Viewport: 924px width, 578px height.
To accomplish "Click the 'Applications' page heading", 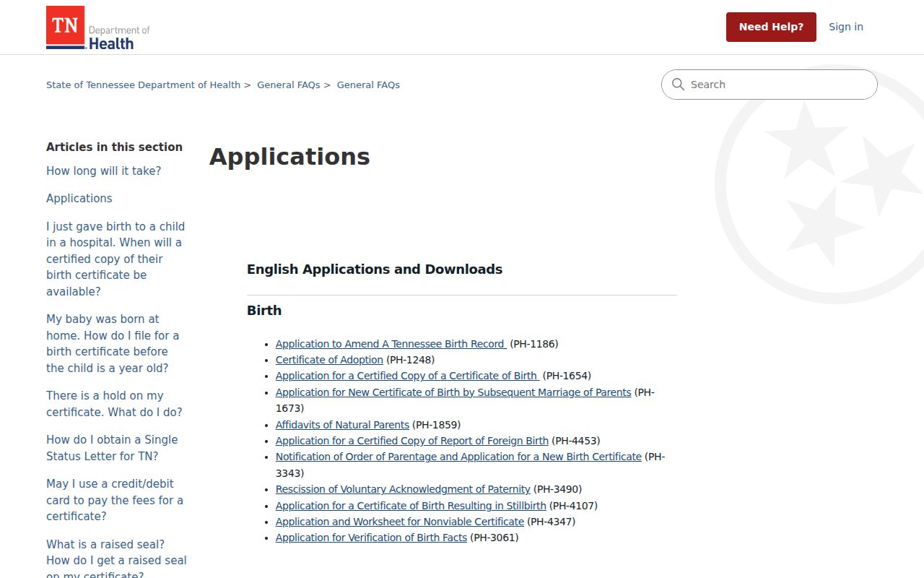I will click(289, 157).
